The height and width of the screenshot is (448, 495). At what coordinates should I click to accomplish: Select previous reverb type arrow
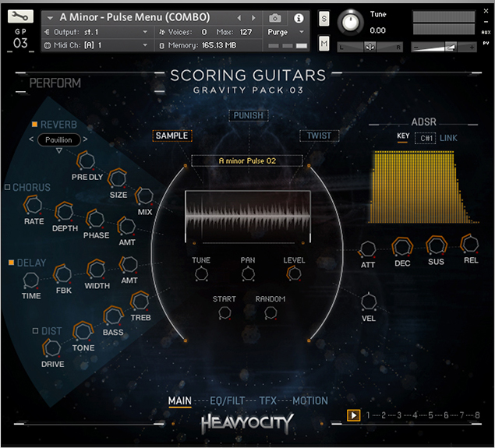[31, 139]
